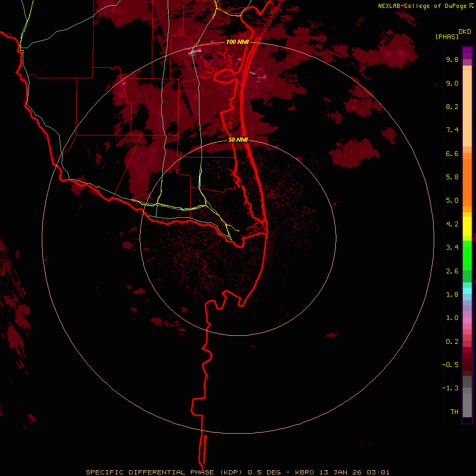Click the TH label on the scale
This screenshot has height=476, width=476.
(454, 412)
